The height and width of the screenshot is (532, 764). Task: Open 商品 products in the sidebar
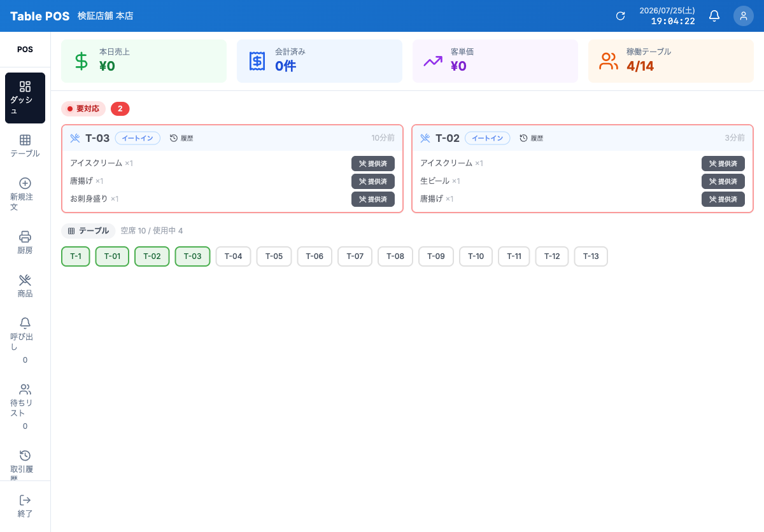click(25, 286)
